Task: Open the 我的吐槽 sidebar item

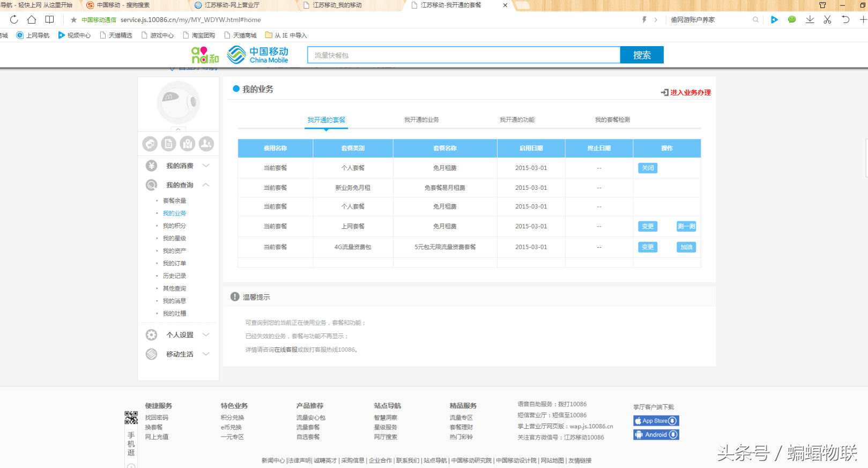Action: (x=174, y=314)
